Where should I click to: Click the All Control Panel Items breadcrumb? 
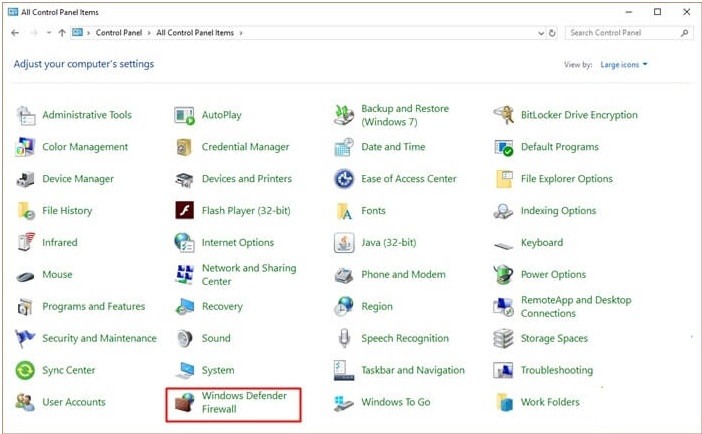[x=195, y=33]
